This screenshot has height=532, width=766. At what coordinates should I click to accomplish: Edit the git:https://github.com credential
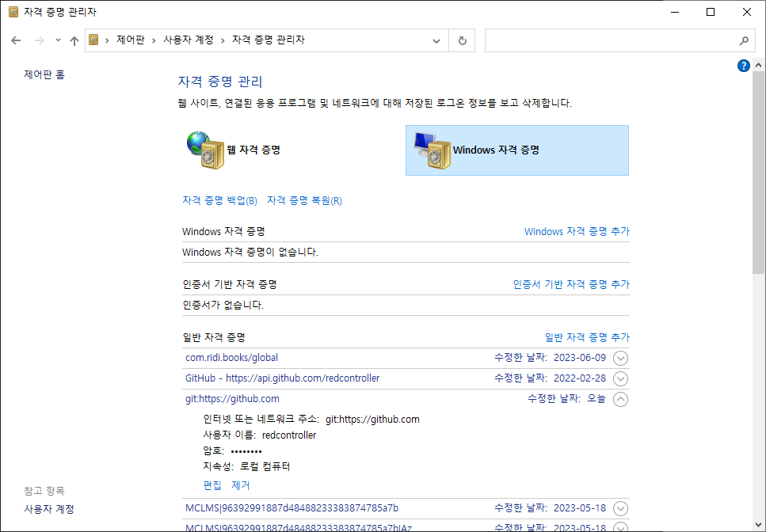tap(212, 485)
